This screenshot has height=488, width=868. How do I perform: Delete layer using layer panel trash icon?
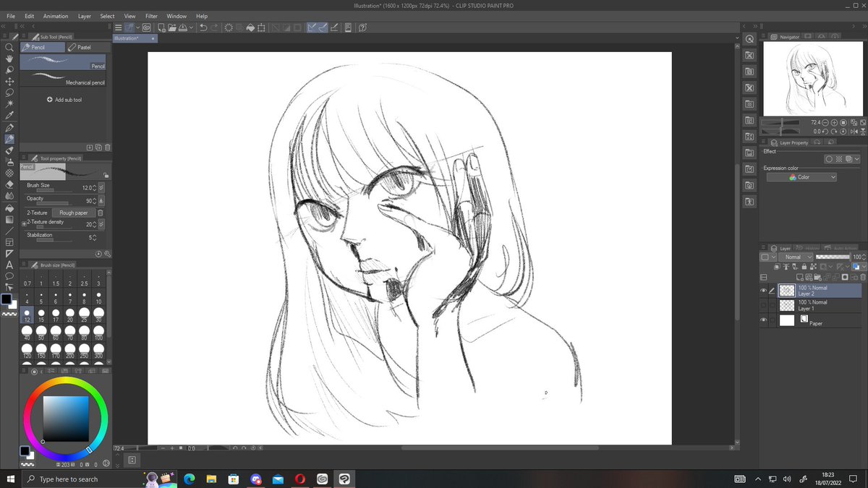(x=863, y=277)
